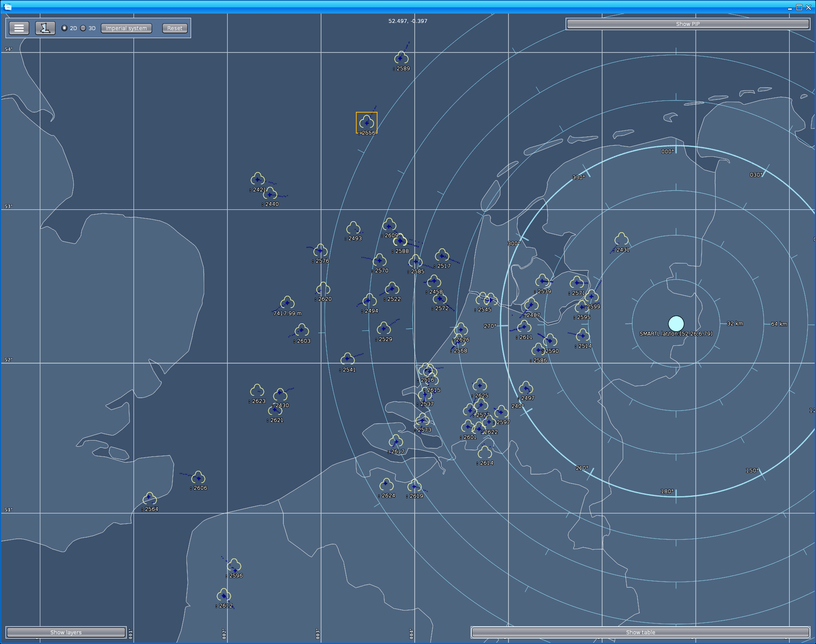Click the 32 km range ring label

click(x=735, y=323)
